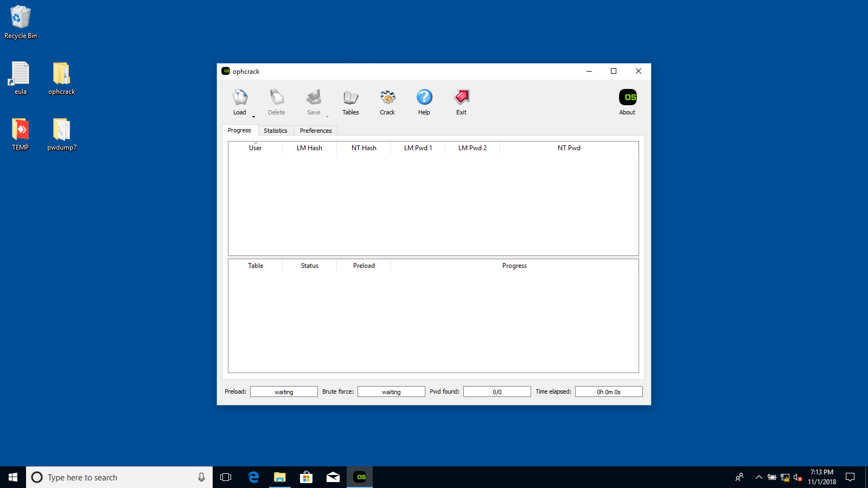The height and width of the screenshot is (488, 868).
Task: Open File Explorer from taskbar
Action: click(279, 477)
